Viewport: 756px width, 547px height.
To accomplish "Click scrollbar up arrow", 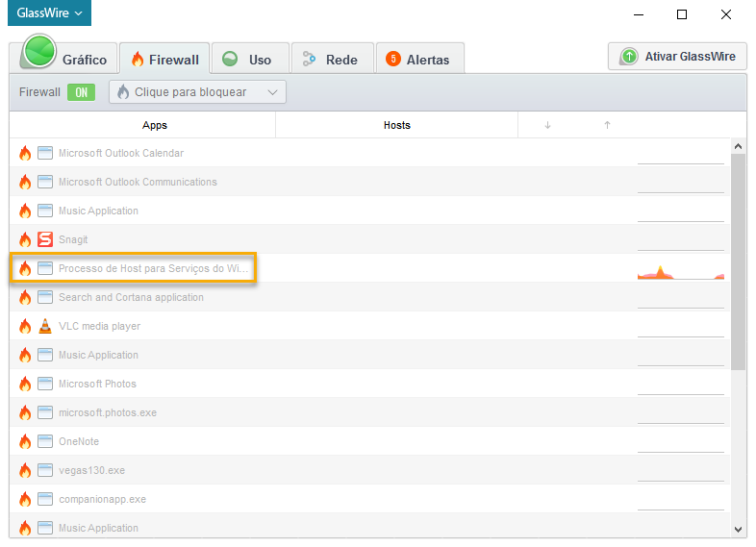I will point(738,146).
